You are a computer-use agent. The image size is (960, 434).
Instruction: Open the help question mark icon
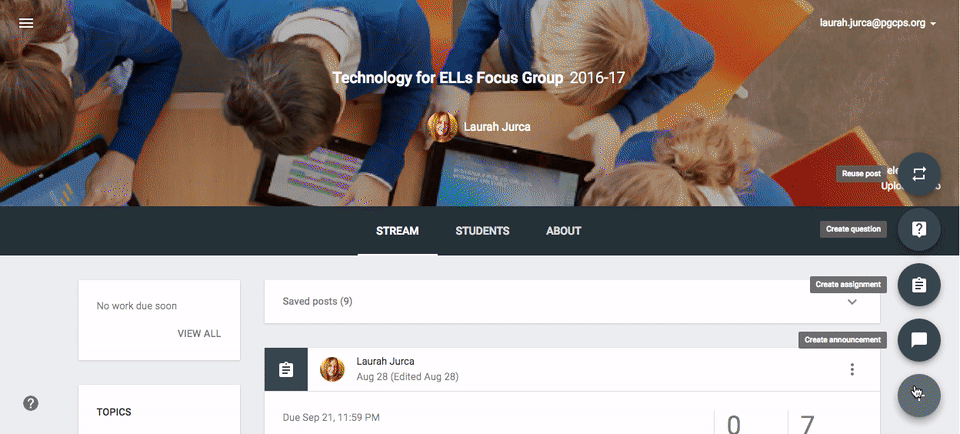[31, 403]
